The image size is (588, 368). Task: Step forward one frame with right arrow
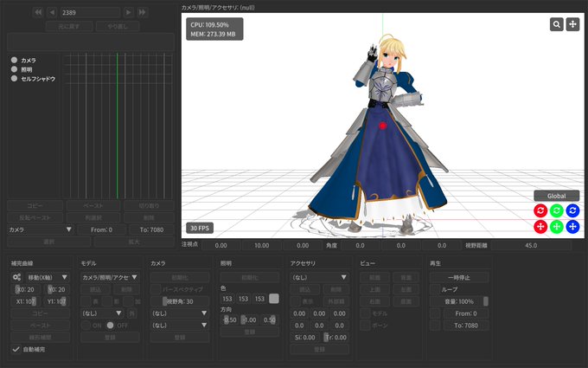point(128,12)
